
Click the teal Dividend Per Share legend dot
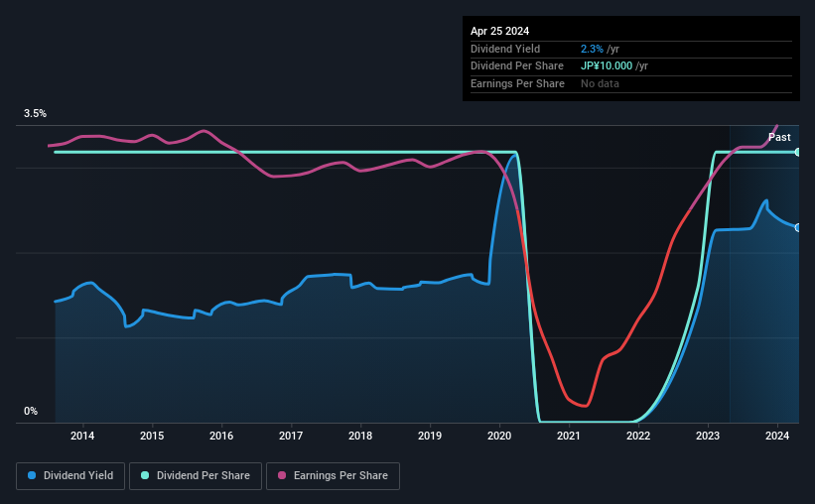[145, 475]
